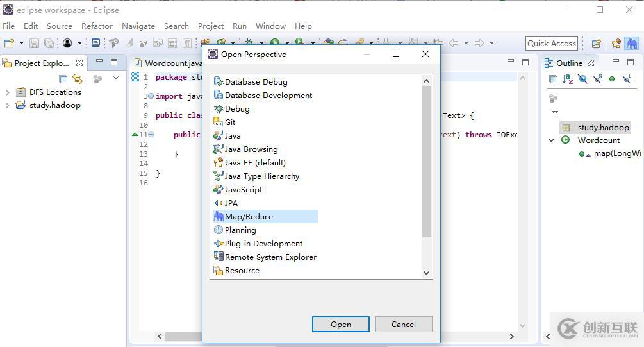Image resolution: width=644 pixels, height=347 pixels.
Task: Click the Save toolbar icon
Action: [x=35, y=43]
